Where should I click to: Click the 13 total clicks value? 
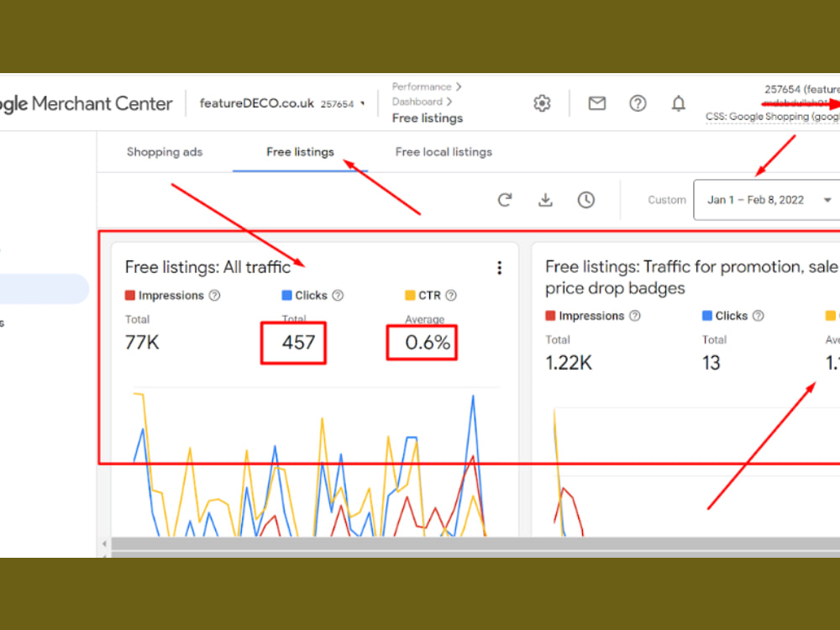point(711,363)
